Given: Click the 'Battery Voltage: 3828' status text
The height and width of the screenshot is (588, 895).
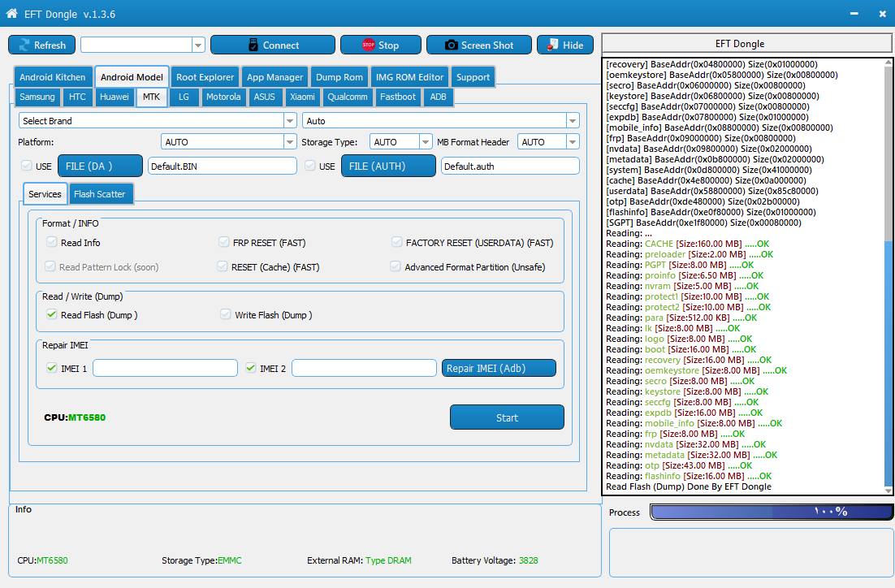Looking at the screenshot, I should click(x=495, y=560).
